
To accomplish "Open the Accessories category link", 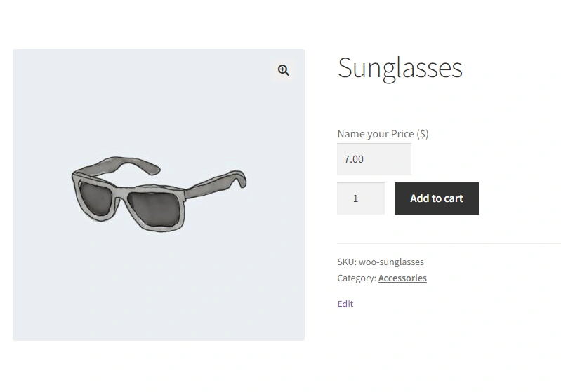I will point(402,278).
